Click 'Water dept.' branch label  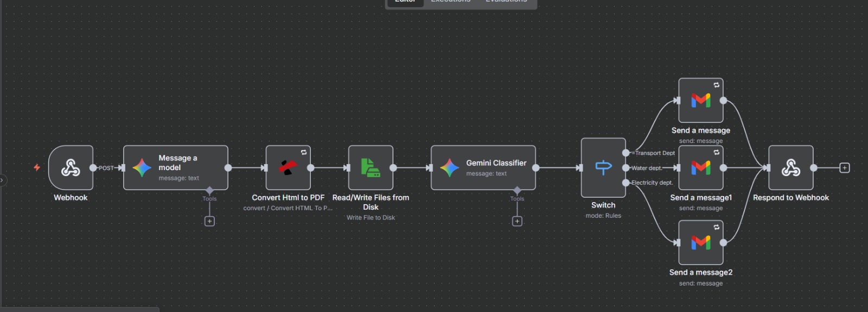(x=647, y=168)
